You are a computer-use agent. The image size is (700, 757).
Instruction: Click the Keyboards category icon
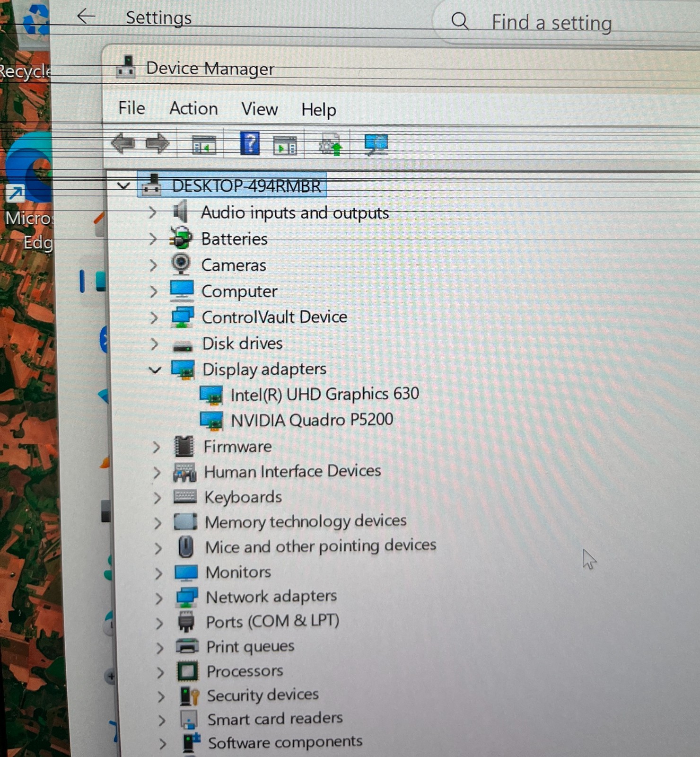coord(185,496)
